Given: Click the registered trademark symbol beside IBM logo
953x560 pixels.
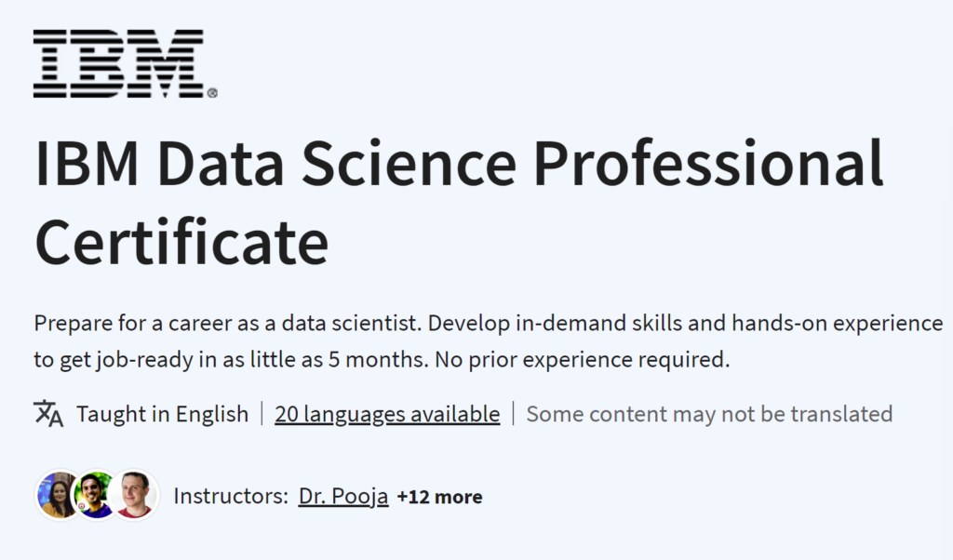Looking at the screenshot, I should pyautogui.click(x=212, y=93).
